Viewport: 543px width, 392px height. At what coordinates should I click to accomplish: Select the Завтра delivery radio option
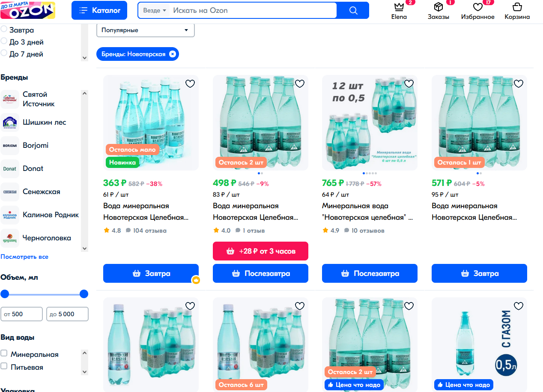pos(4,29)
